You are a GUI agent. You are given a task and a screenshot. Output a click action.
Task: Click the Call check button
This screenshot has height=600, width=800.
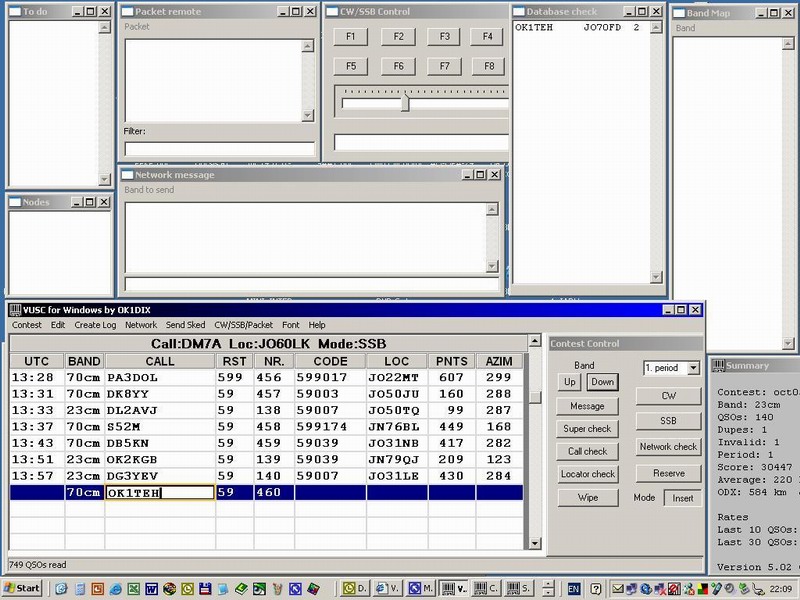[x=587, y=451]
